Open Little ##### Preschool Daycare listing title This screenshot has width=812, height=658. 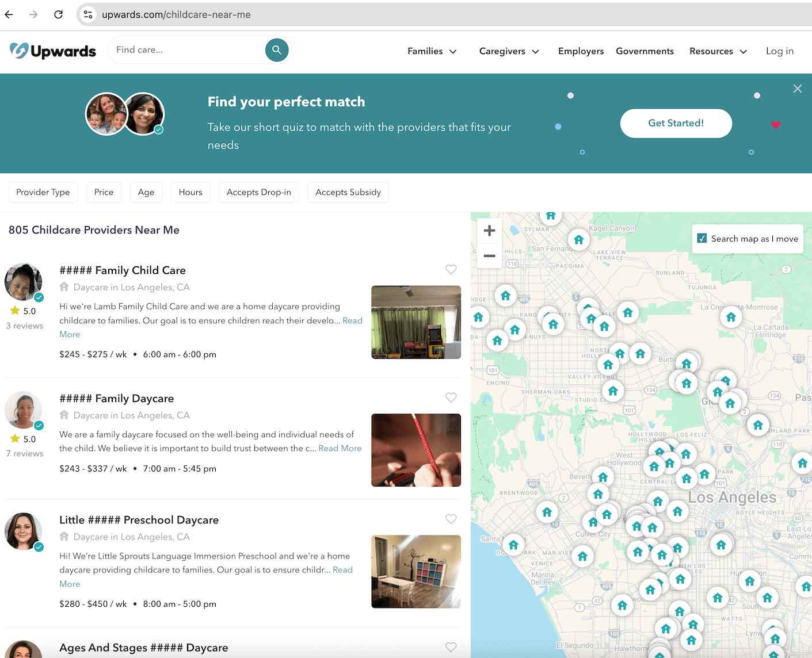pyautogui.click(x=139, y=520)
